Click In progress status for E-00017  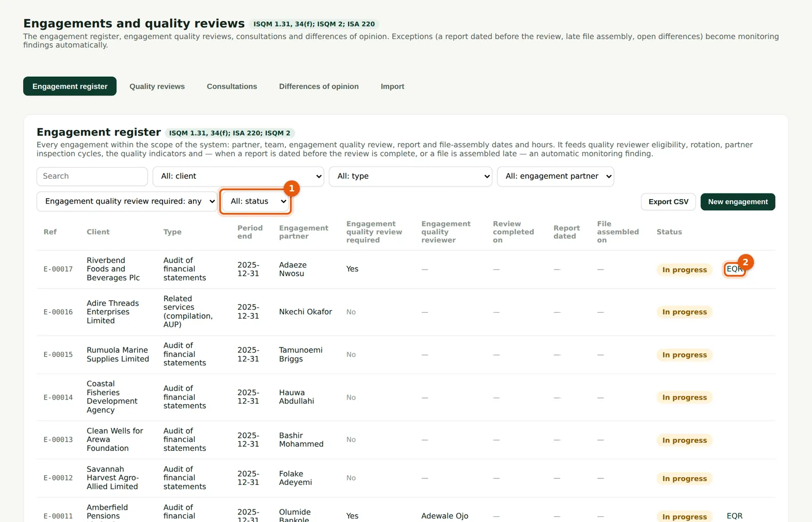pyautogui.click(x=684, y=270)
